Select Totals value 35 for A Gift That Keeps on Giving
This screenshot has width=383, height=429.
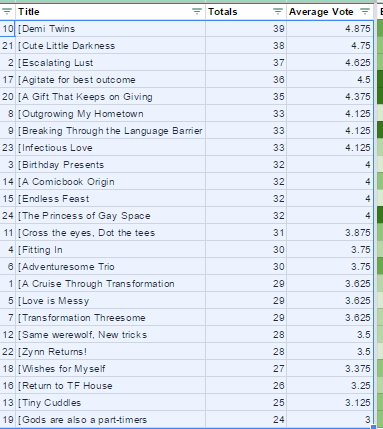pos(246,97)
